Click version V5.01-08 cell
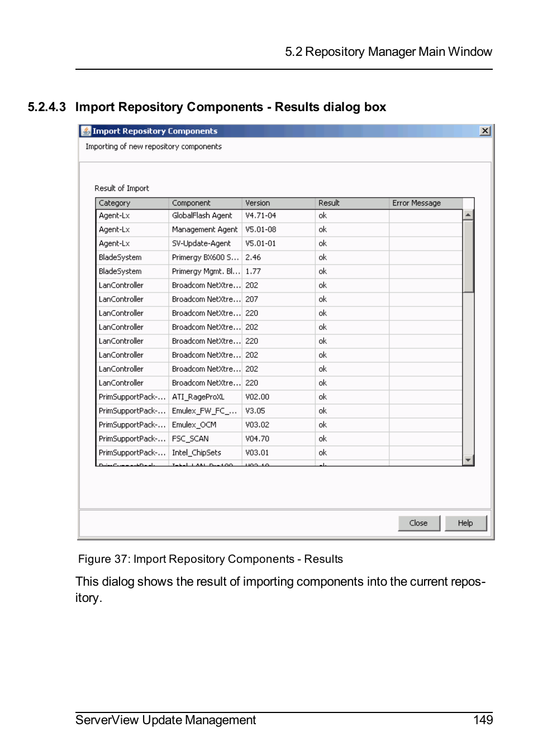This screenshot has width=533, height=756. pyautogui.click(x=279, y=229)
